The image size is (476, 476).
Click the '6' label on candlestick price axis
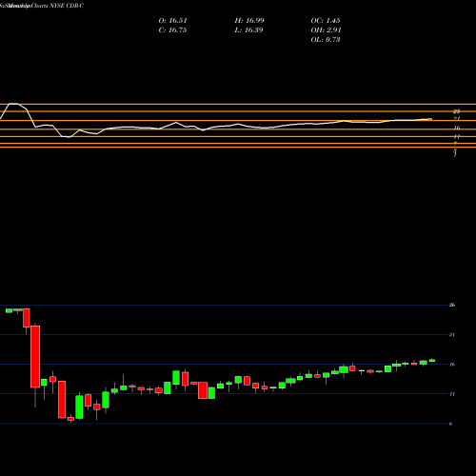[x=450, y=424]
